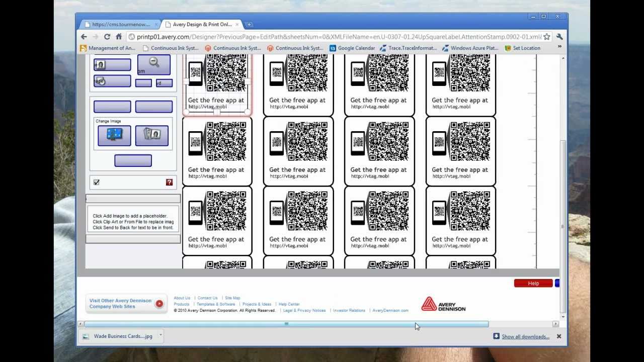Open the Projects & Ideas footer link
This screenshot has width=644, height=362.
point(257,304)
